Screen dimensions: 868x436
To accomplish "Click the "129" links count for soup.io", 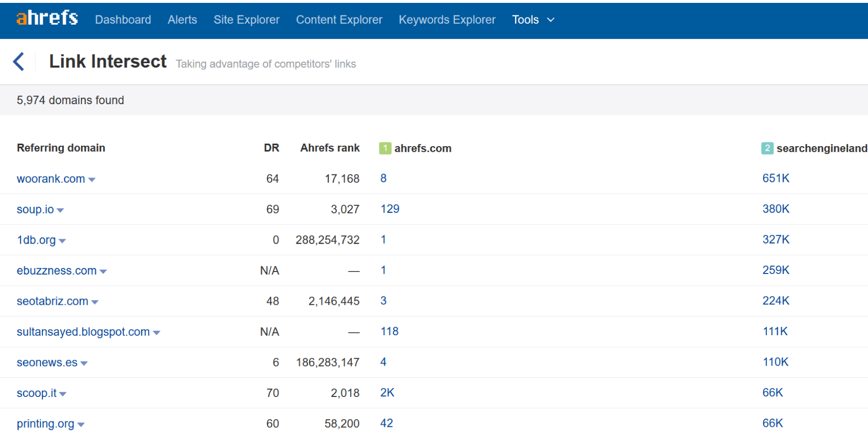I will (390, 209).
